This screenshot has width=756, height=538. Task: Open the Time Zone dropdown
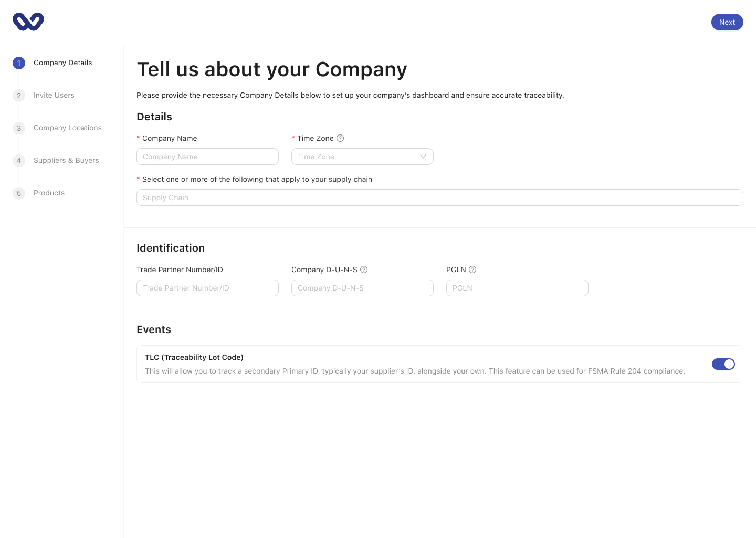point(362,157)
